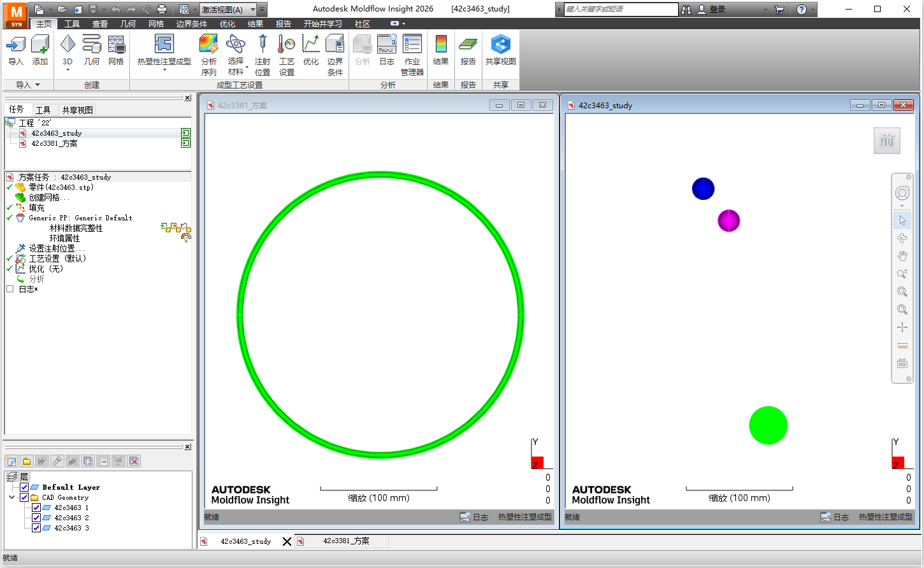This screenshot has width=924, height=568.
Task: Click the new layer icon in layers panel
Action: click(11, 461)
